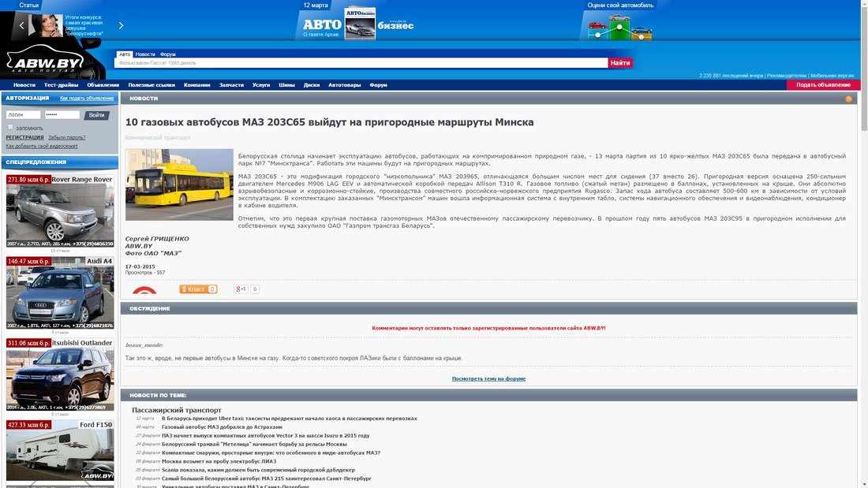
Task: Click the Коммерческий транспорт category label
Action: (158, 137)
